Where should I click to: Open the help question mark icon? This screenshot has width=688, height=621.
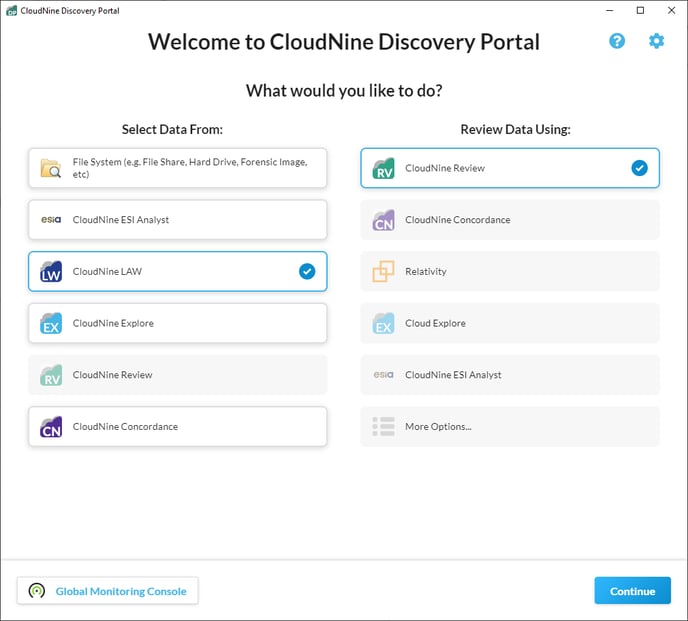[617, 41]
